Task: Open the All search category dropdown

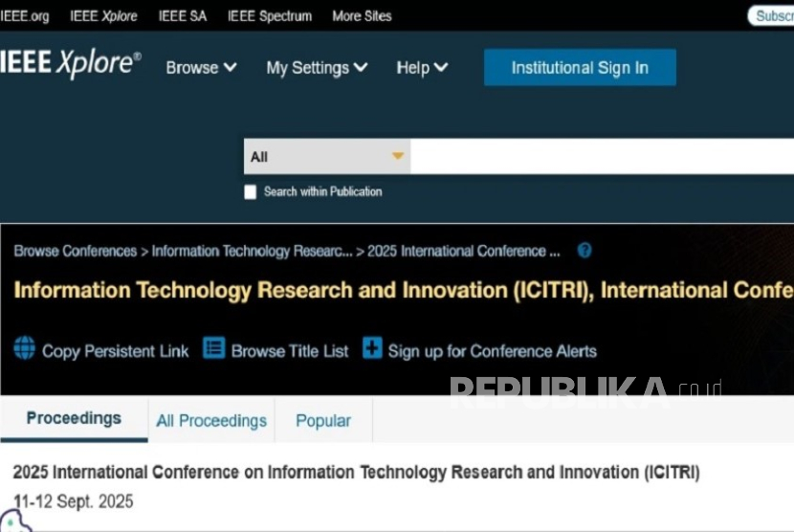Action: tap(326, 157)
